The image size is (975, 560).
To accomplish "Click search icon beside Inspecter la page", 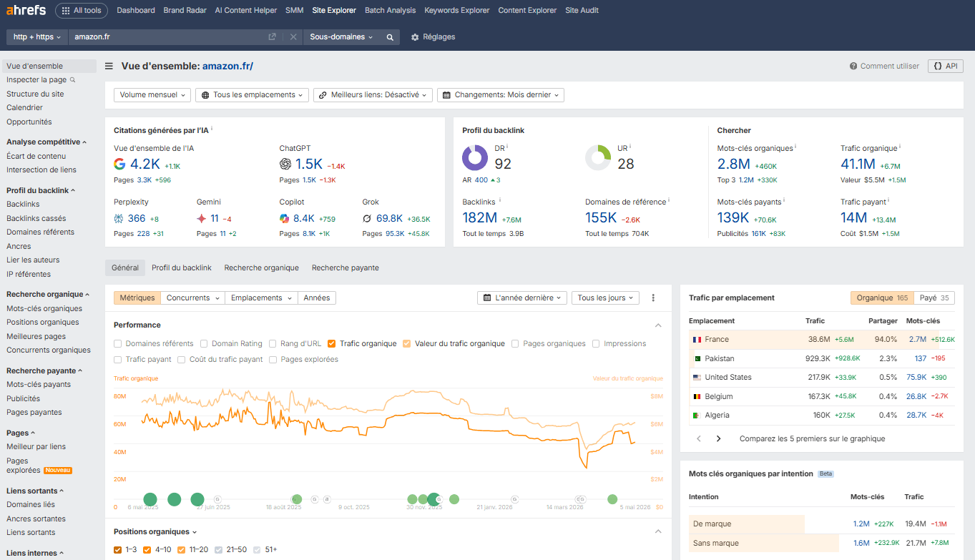I will [x=72, y=80].
